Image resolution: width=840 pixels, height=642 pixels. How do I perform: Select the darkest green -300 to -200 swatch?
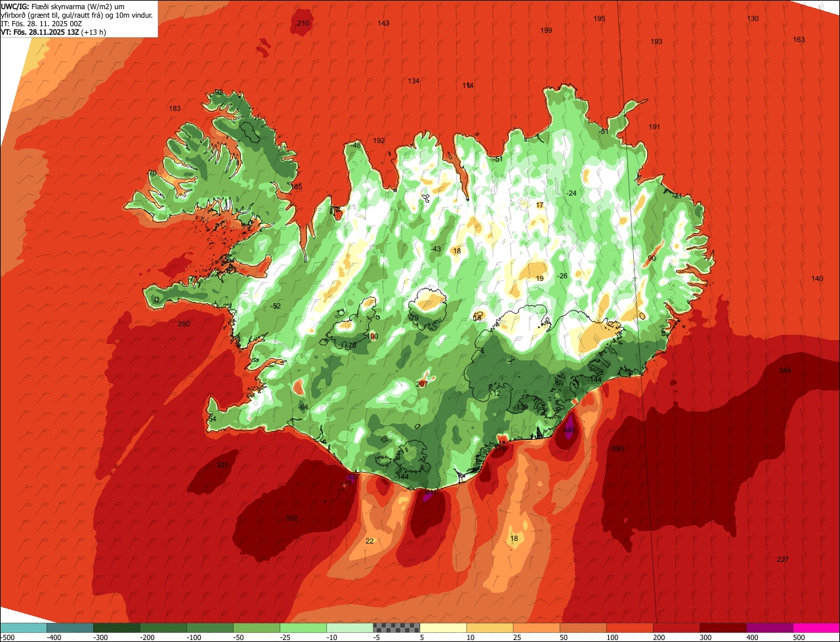click(x=117, y=628)
